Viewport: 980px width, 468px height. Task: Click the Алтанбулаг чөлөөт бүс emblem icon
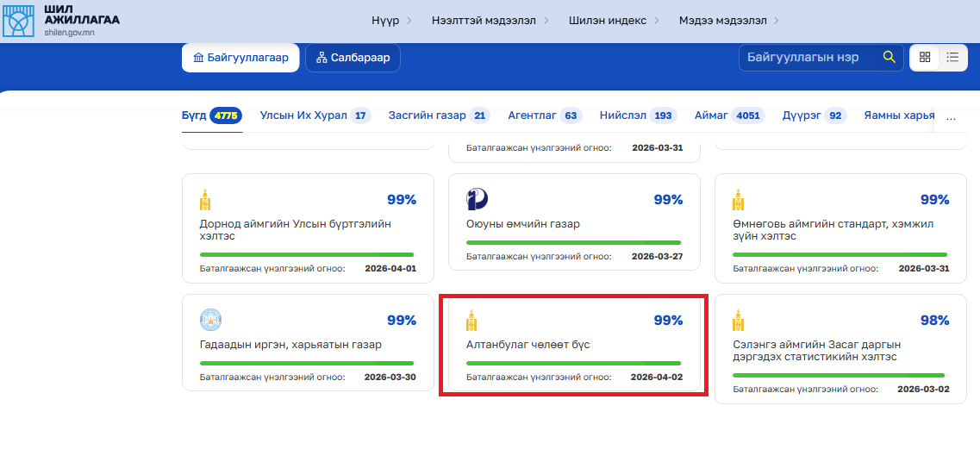(x=471, y=321)
